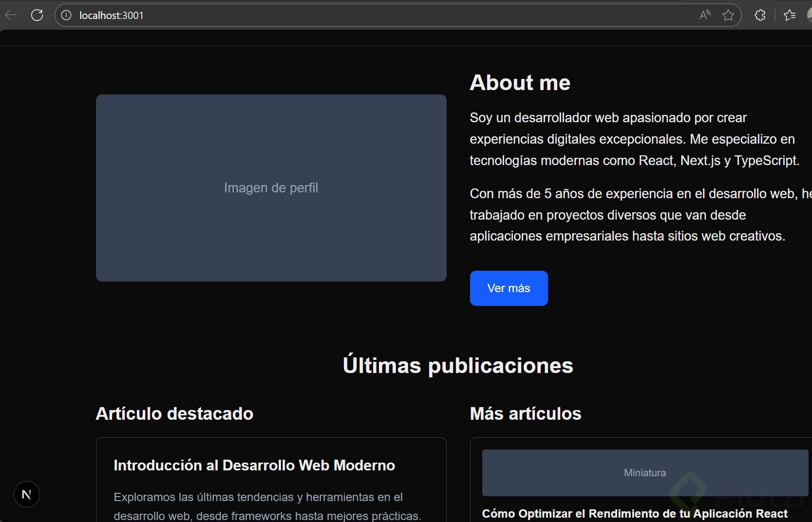
Task: Open the browser extensions menu
Action: coord(760,15)
